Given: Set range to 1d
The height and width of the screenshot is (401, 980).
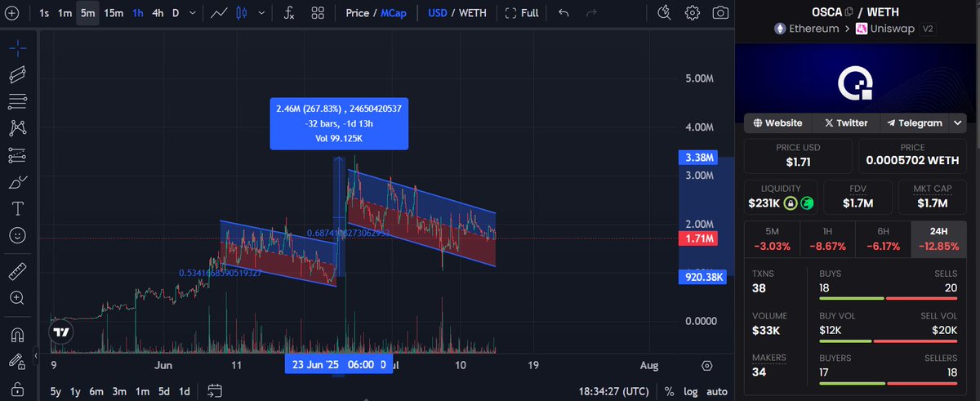Looking at the screenshot, I should [185, 390].
